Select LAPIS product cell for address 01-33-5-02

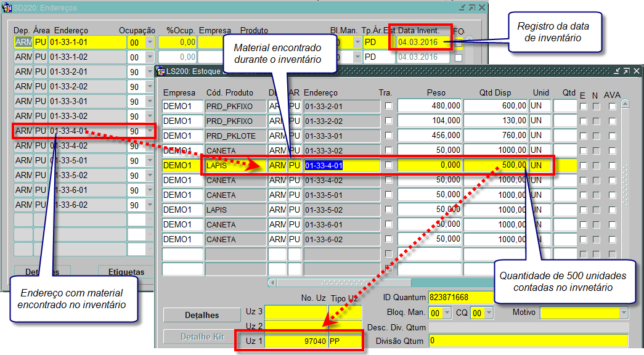pos(236,210)
